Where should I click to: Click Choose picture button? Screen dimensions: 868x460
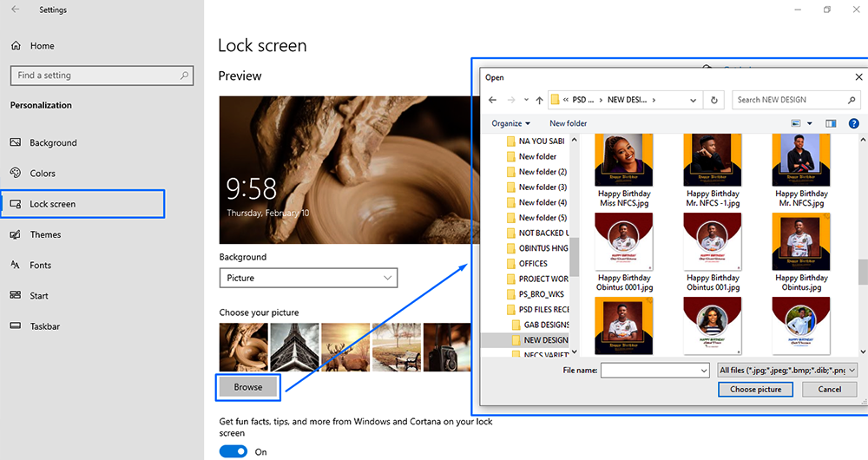[x=755, y=389]
